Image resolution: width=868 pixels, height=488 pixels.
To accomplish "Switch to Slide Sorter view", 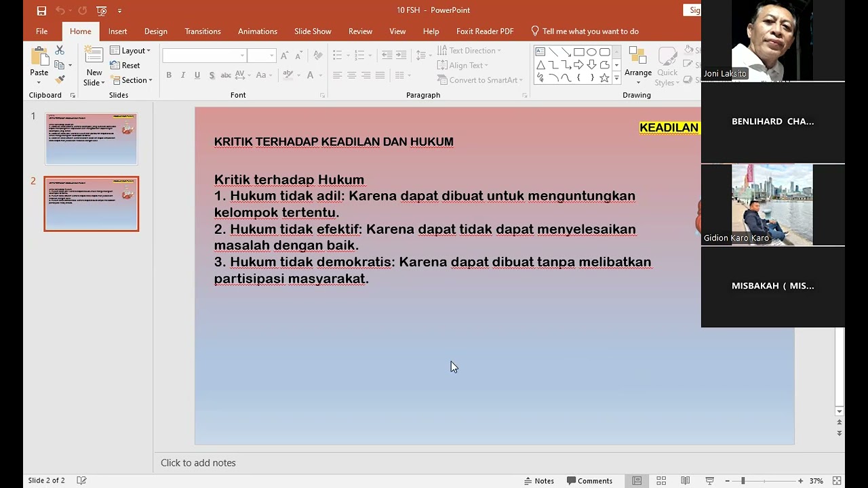I will (661, 481).
